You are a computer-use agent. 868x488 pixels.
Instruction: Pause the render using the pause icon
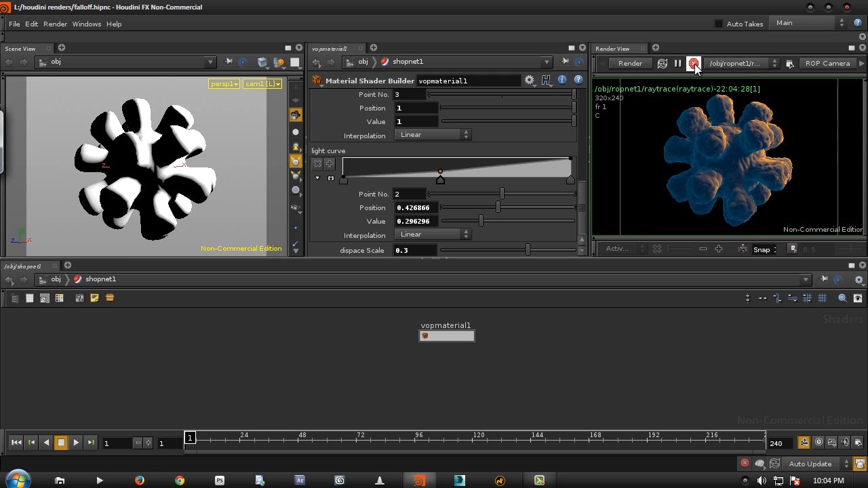coord(677,63)
